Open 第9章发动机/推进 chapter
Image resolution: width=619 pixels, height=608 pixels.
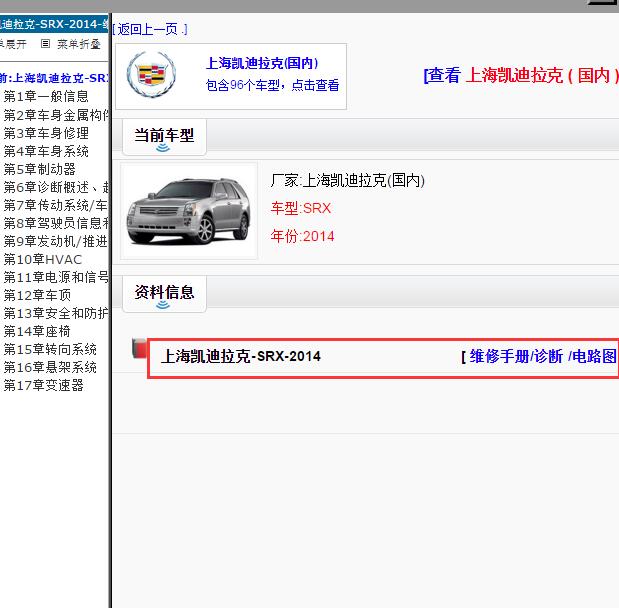coord(56,241)
